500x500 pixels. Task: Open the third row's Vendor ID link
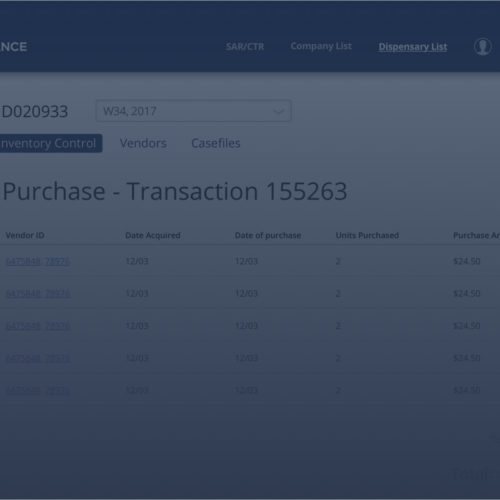click(x=38, y=326)
